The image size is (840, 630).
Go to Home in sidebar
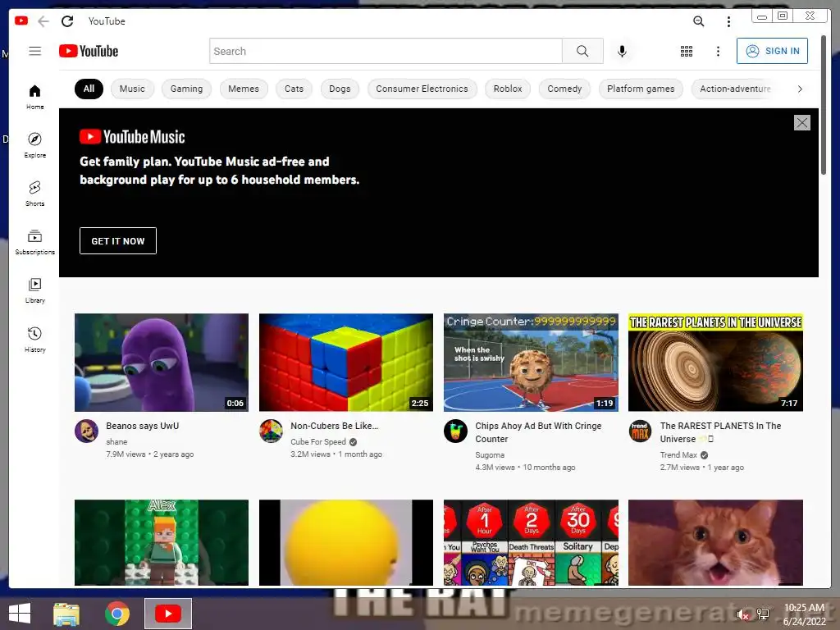click(x=34, y=97)
